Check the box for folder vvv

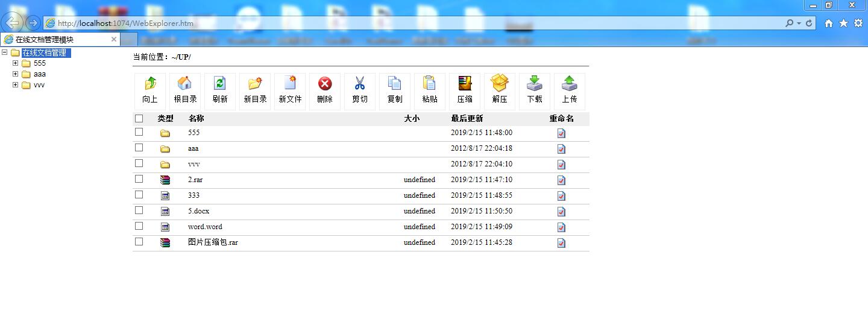[139, 163]
